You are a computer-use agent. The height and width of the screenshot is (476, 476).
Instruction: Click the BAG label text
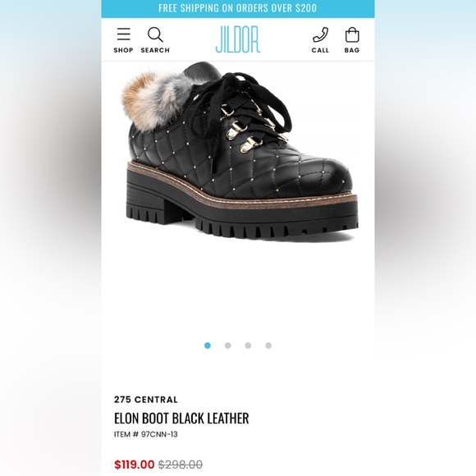[x=352, y=50]
